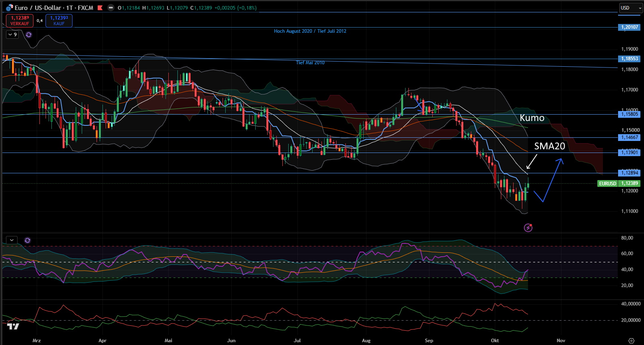Click the low value L1,12079

coord(177,8)
